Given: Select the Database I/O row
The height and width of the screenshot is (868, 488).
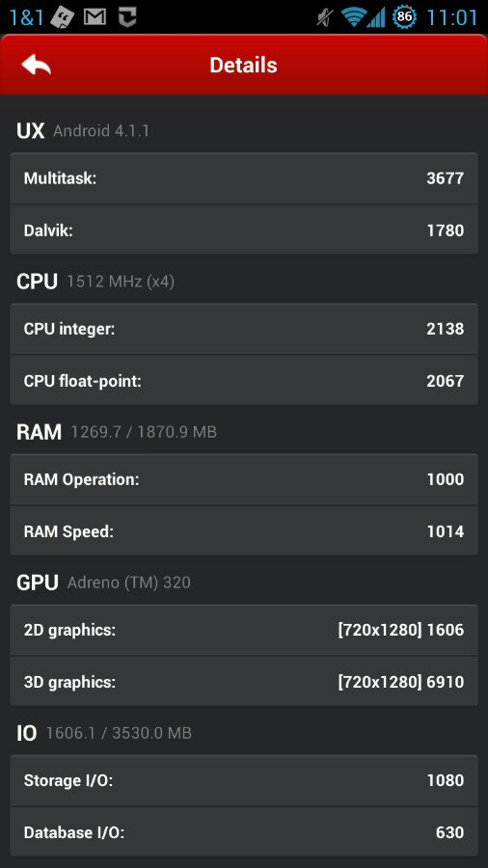Looking at the screenshot, I should [244, 832].
